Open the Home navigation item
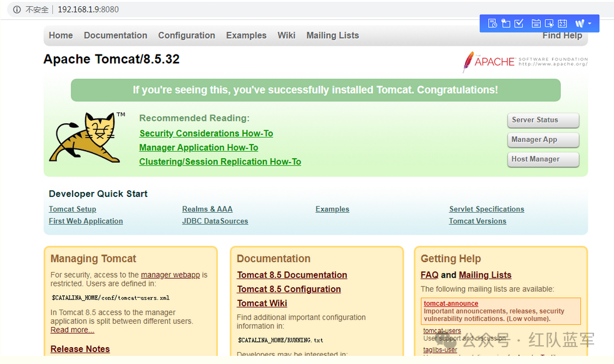The image size is (614, 364). 61,35
